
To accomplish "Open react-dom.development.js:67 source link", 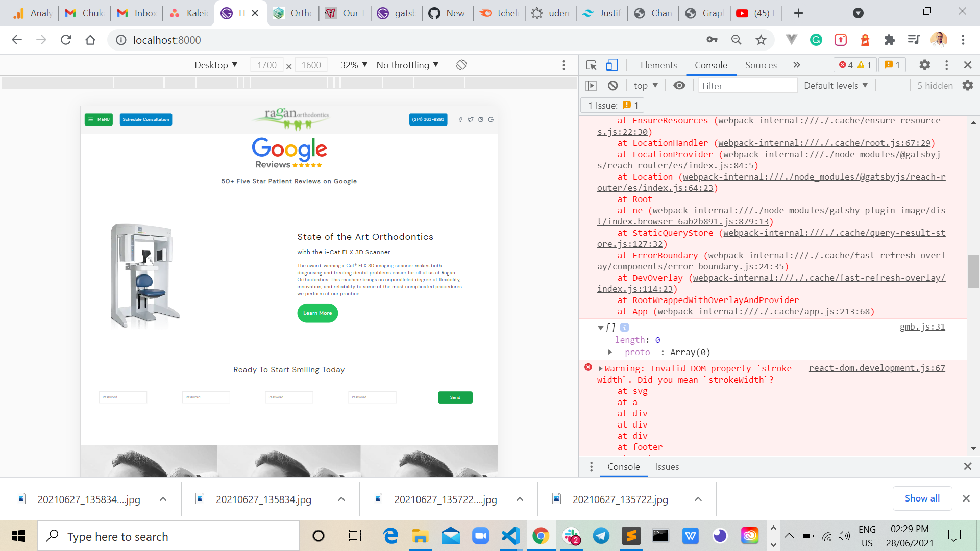I will click(x=877, y=368).
